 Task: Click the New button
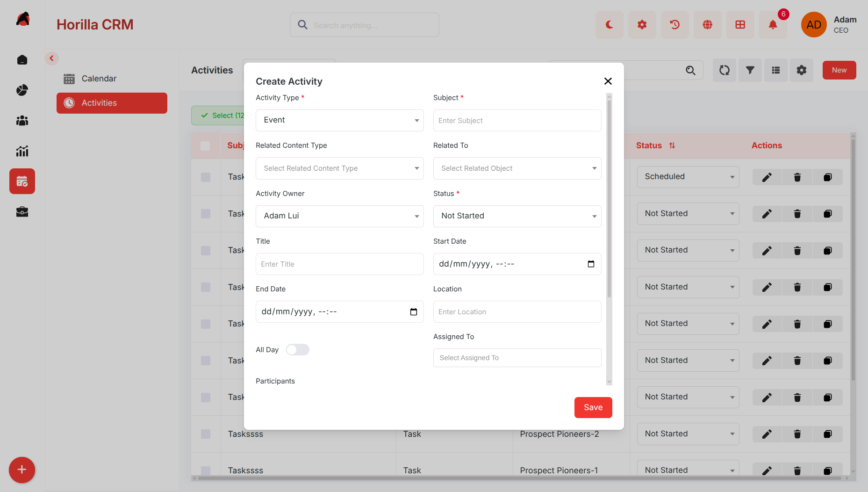click(x=839, y=70)
